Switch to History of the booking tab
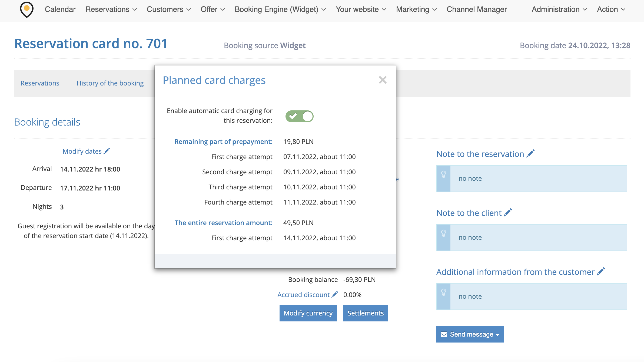The width and height of the screenshot is (644, 362). click(110, 83)
